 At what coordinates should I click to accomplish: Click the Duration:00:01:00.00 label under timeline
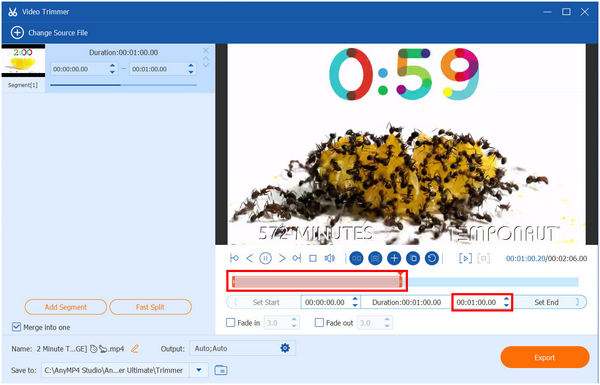pyautogui.click(x=406, y=302)
